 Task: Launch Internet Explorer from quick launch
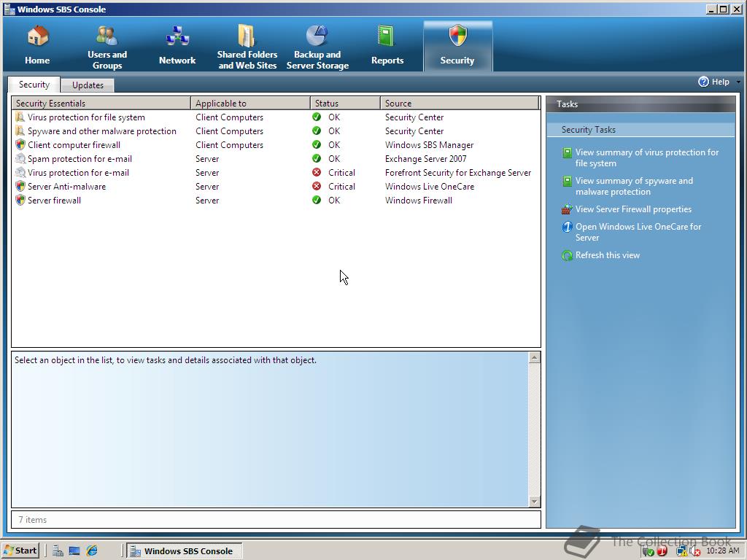click(91, 551)
